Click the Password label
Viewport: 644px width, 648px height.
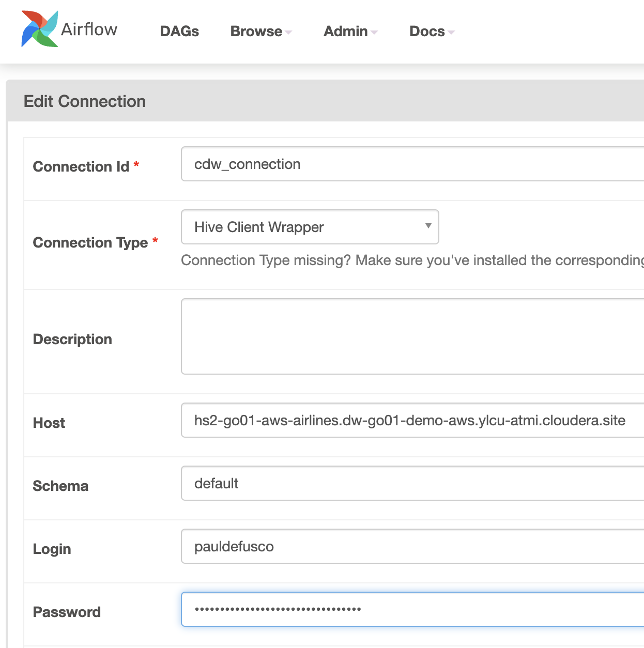[67, 612]
